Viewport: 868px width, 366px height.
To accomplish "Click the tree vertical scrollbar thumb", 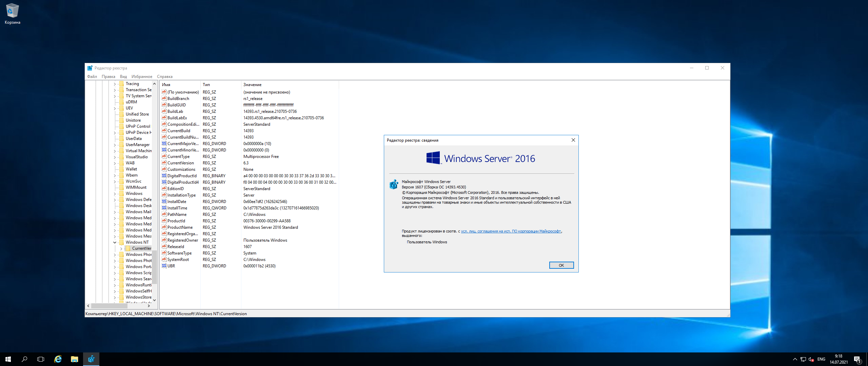I will (x=155, y=267).
